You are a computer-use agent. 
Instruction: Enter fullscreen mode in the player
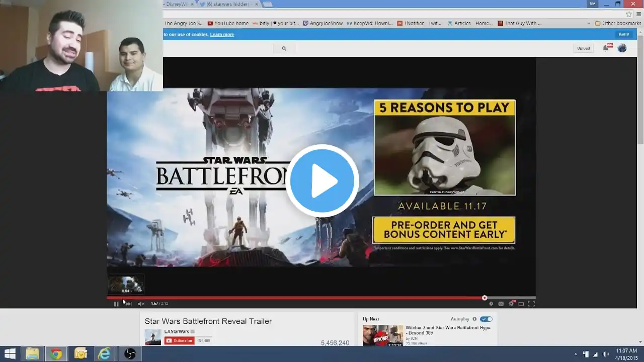click(x=531, y=304)
